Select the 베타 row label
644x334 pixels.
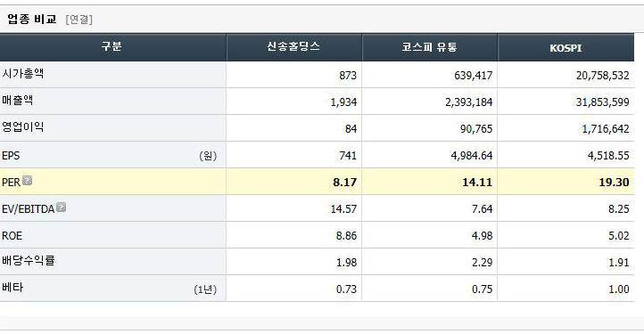click(12, 287)
